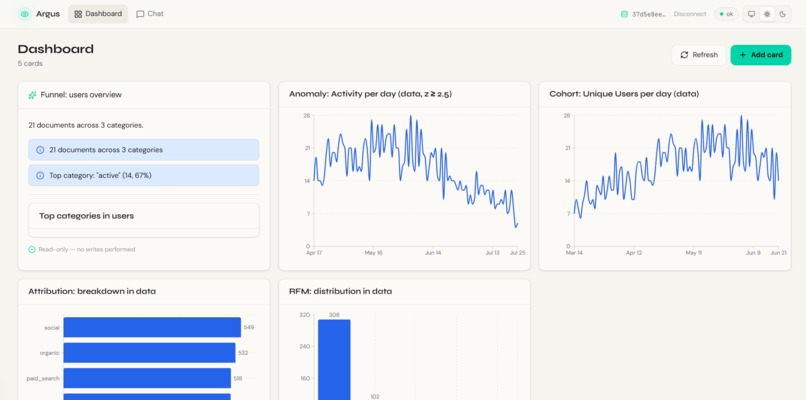
Task: Click the paid_search bar in Attribution chart
Action: (x=147, y=378)
